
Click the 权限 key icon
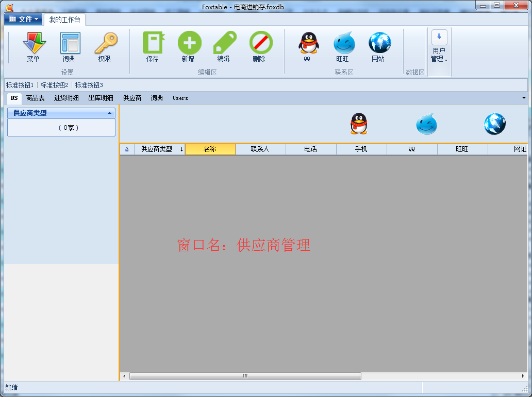105,47
